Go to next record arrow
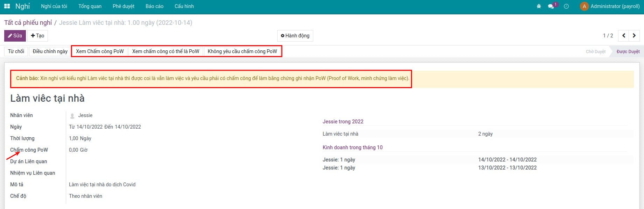This screenshot has width=644, height=209. [634, 36]
